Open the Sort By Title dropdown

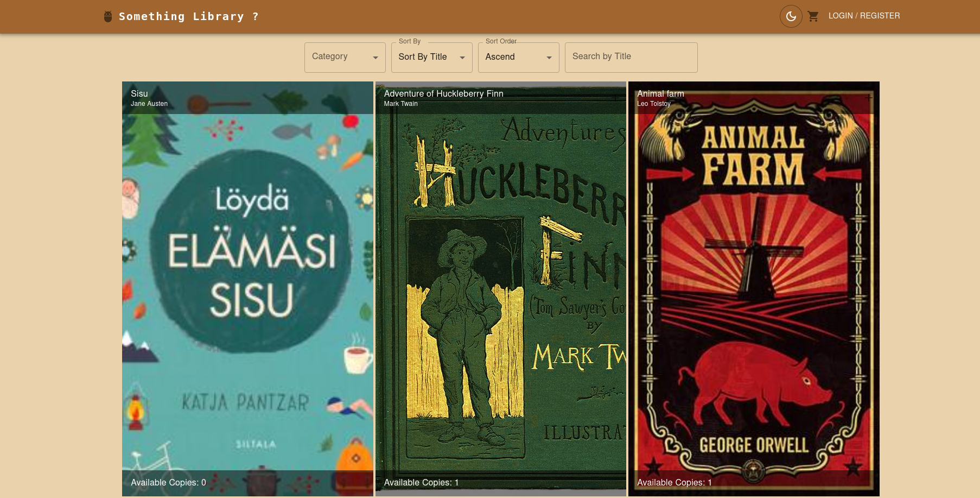(x=431, y=57)
